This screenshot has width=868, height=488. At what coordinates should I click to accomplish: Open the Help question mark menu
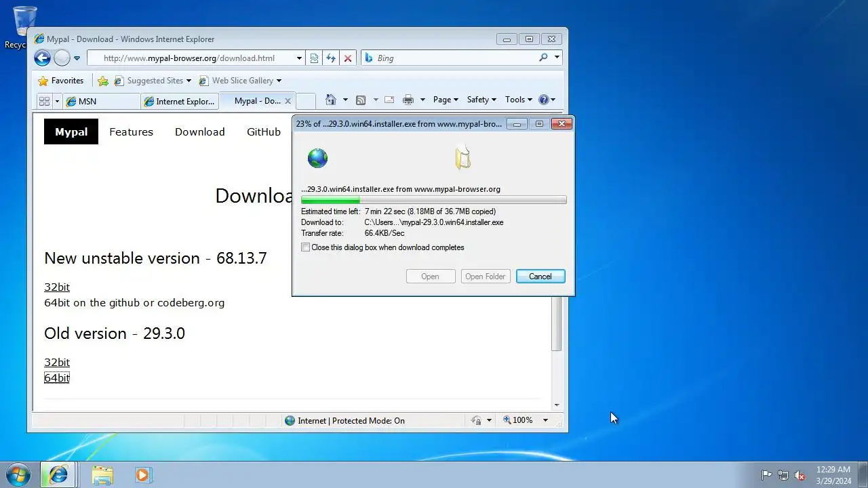tap(547, 100)
